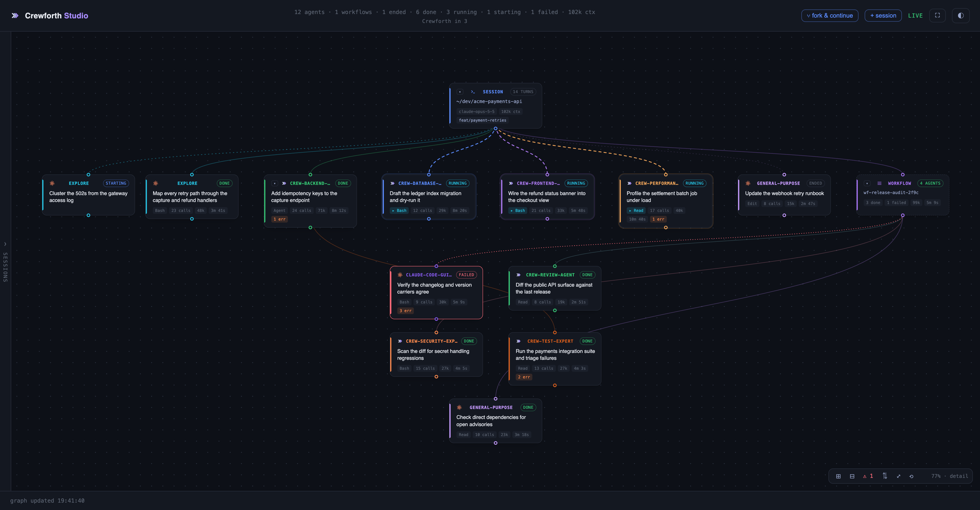
Task: Click the Bash tool chip on CREW-FRONTEND card
Action: (518, 211)
